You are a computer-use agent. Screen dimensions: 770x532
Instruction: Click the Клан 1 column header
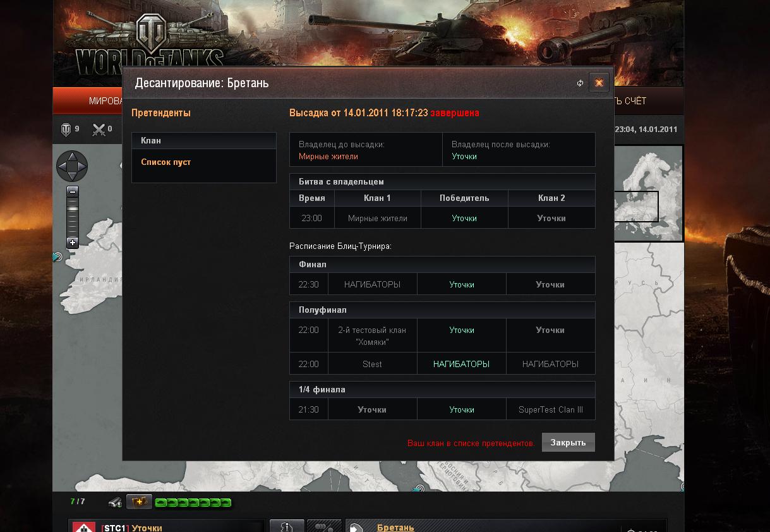377,198
